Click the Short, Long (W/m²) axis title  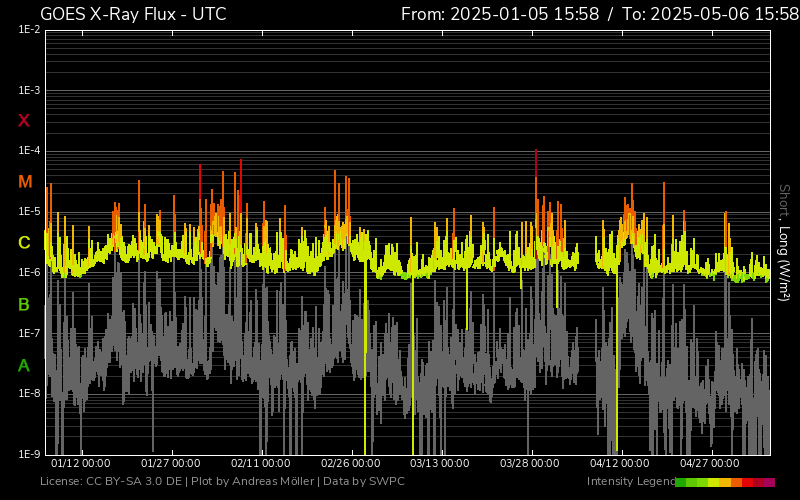pos(784,243)
